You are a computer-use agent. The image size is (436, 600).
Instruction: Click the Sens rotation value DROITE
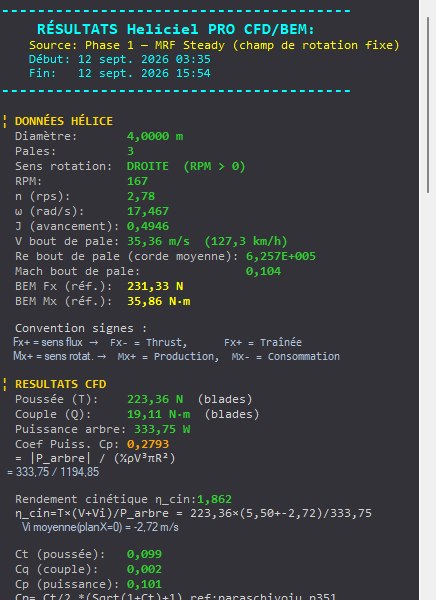(x=147, y=166)
